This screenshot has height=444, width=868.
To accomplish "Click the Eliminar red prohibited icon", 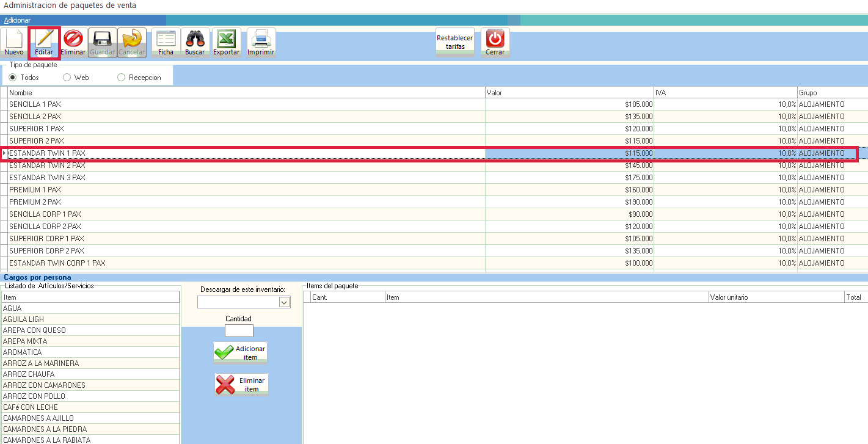I will (x=73, y=40).
